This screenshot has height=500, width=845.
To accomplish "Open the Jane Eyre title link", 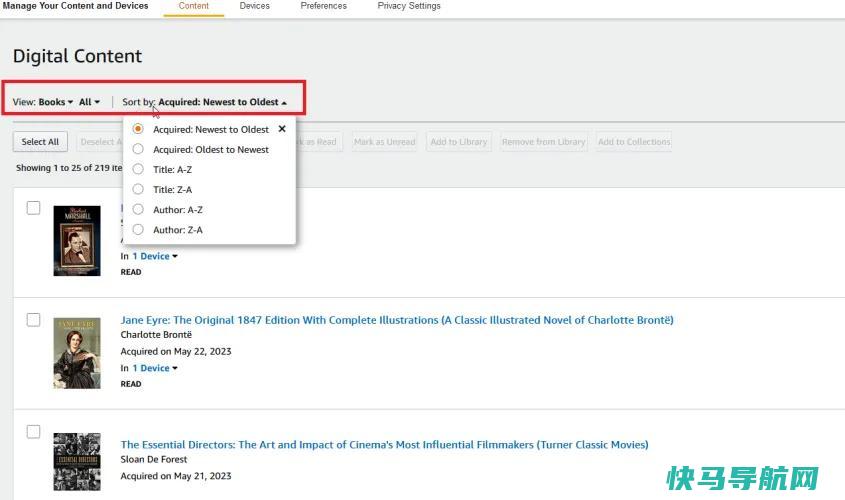I will [397, 320].
